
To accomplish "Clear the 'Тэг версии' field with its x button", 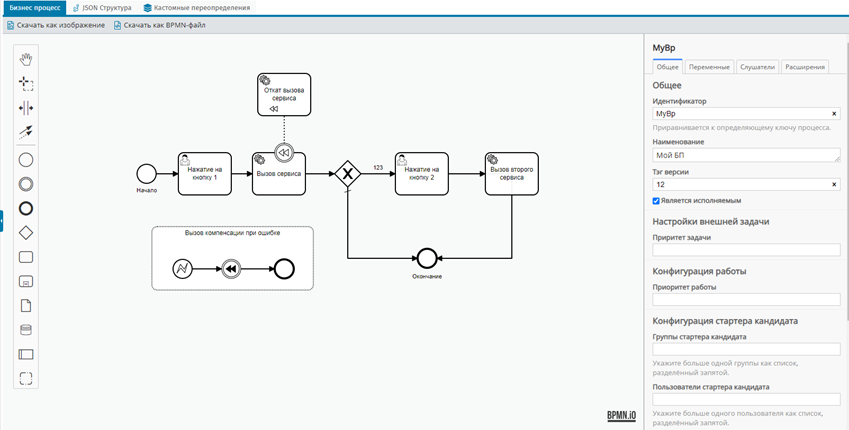I will click(834, 185).
